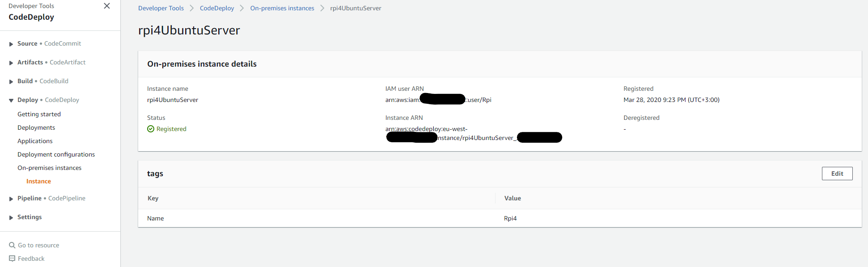Click the rpi4UbuntuServer breadcrumb text

[356, 8]
